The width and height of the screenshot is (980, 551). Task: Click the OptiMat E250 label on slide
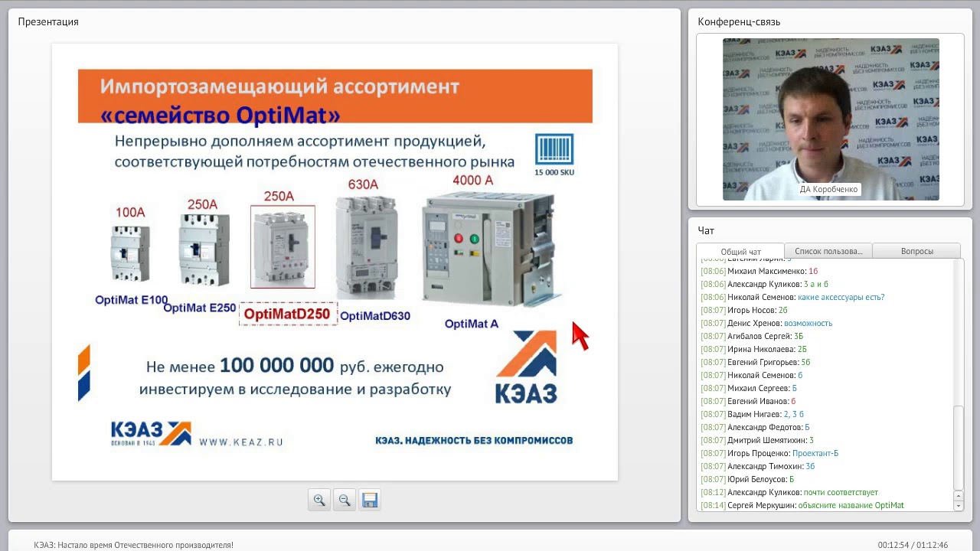click(x=199, y=308)
